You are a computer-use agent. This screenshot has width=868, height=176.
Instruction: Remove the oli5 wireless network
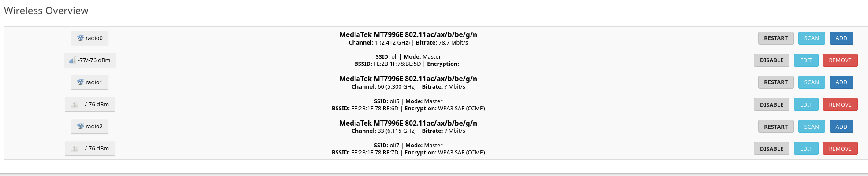[840, 105]
